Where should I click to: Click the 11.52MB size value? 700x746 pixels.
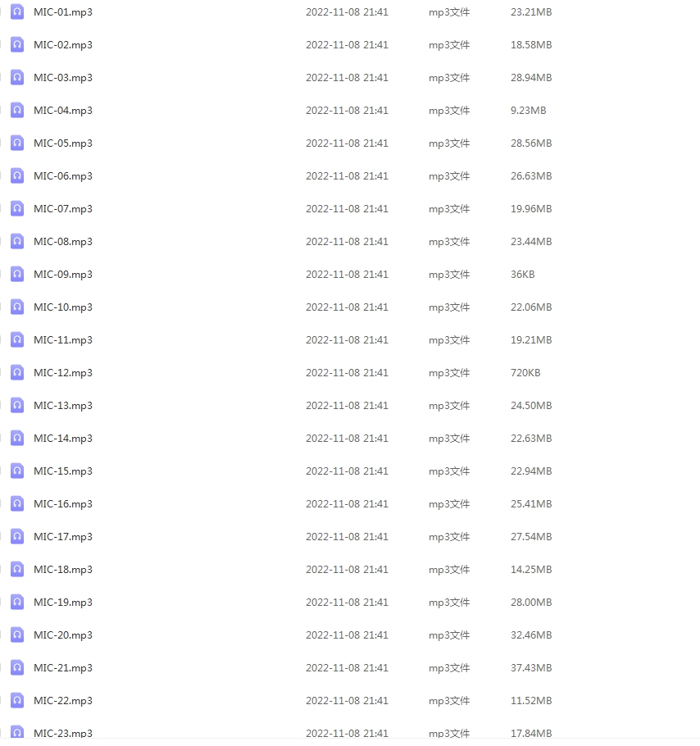pos(531,701)
